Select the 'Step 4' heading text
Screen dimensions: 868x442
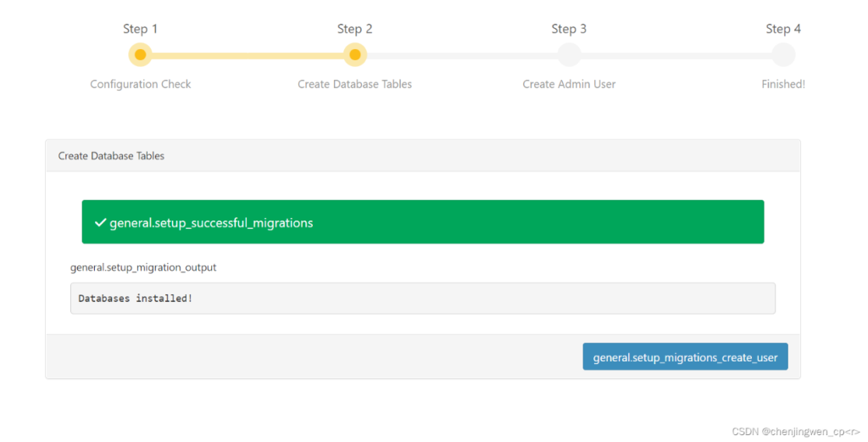point(783,29)
